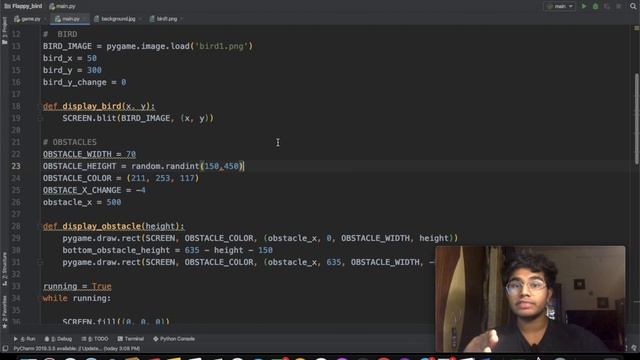The height and width of the screenshot is (360, 640).
Task: Click def display_bird function definition
Action: pyautogui.click(x=99, y=106)
